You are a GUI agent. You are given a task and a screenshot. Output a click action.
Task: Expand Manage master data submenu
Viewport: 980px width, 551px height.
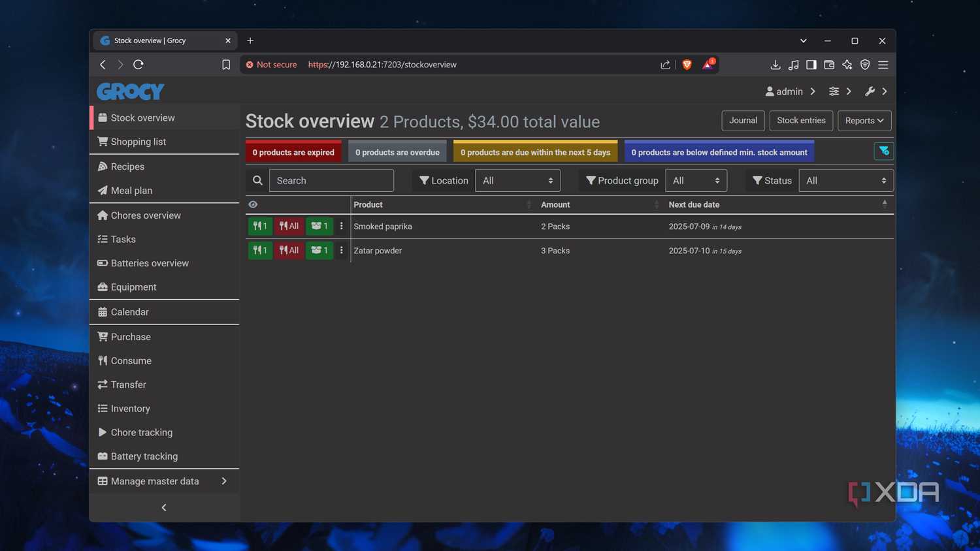point(164,481)
